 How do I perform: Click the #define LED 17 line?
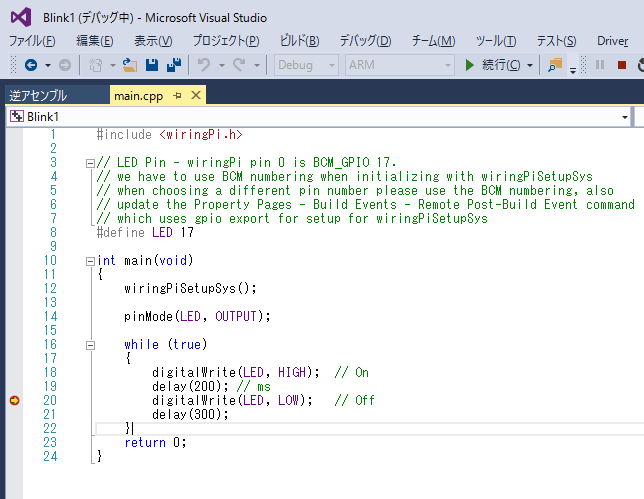[145, 232]
